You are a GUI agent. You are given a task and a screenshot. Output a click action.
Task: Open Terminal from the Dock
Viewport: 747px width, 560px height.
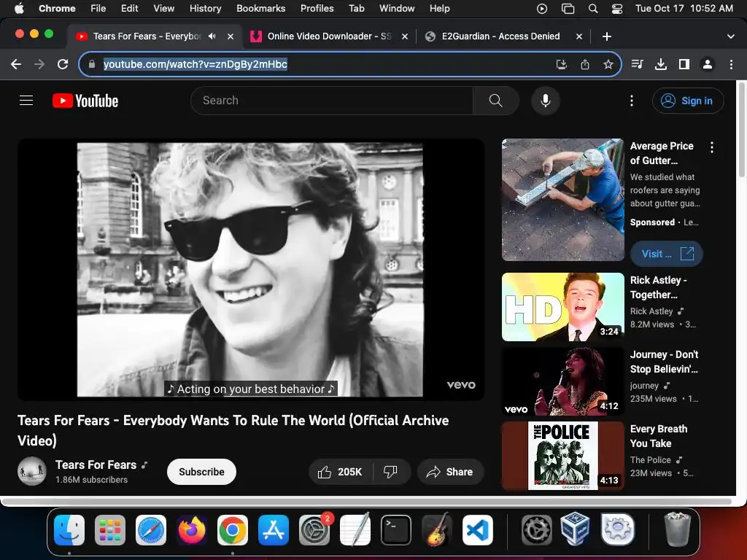tap(396, 530)
